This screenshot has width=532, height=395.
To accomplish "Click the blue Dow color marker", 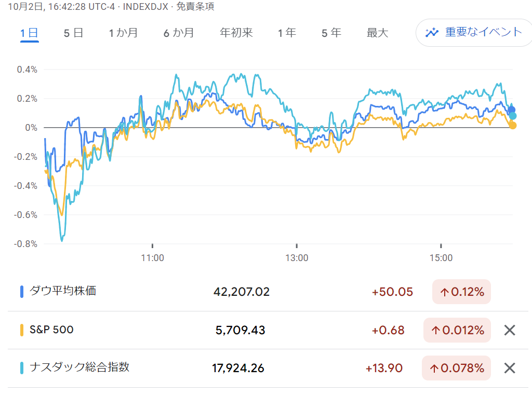I will (22, 292).
